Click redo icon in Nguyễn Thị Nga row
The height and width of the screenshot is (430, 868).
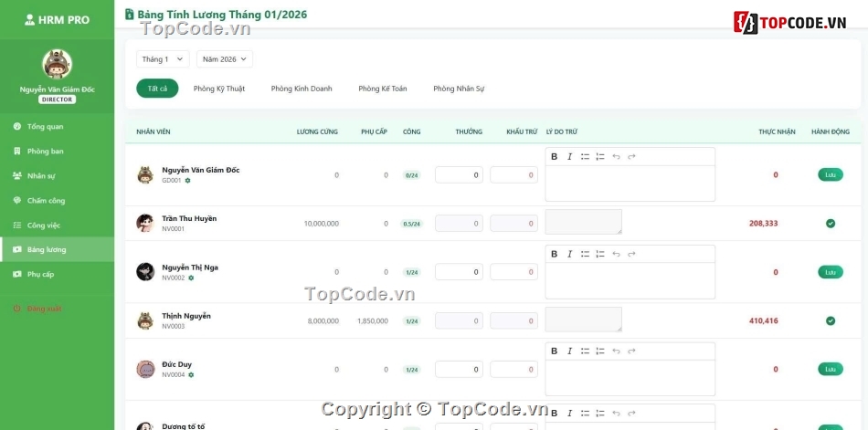pyautogui.click(x=631, y=254)
